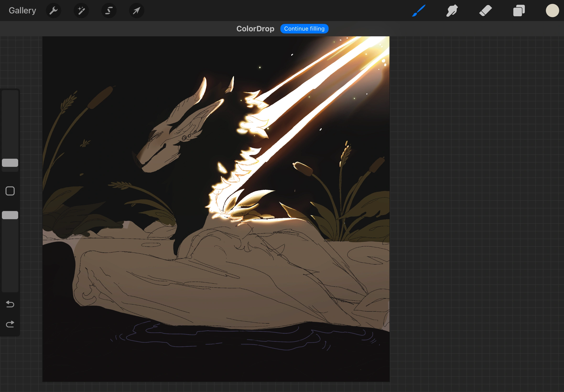Switch to the Smudge tool
The height and width of the screenshot is (392, 564).
pos(452,11)
